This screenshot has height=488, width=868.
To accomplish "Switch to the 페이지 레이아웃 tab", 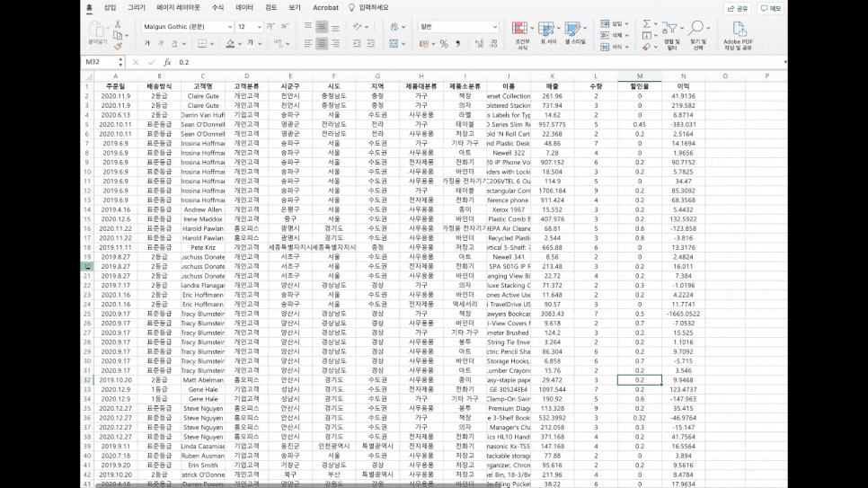I will pos(178,8).
